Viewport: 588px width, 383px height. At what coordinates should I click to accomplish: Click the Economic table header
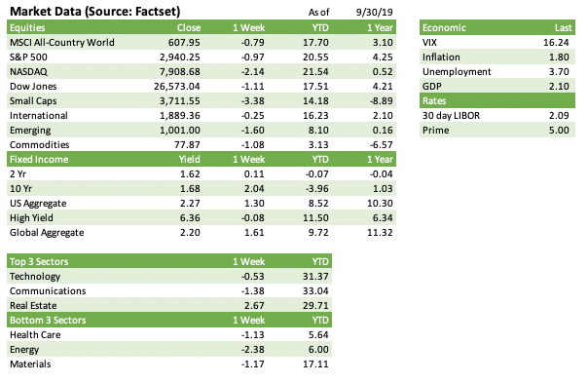point(444,28)
